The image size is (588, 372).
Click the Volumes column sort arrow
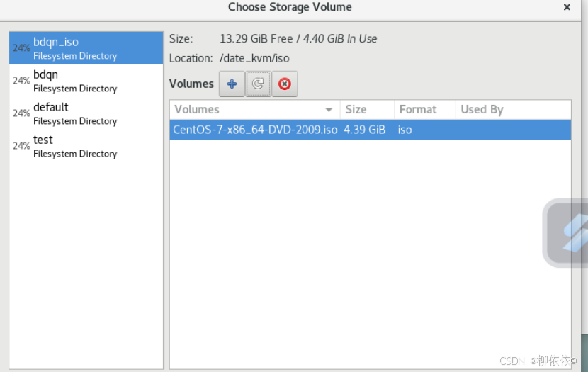pos(329,110)
